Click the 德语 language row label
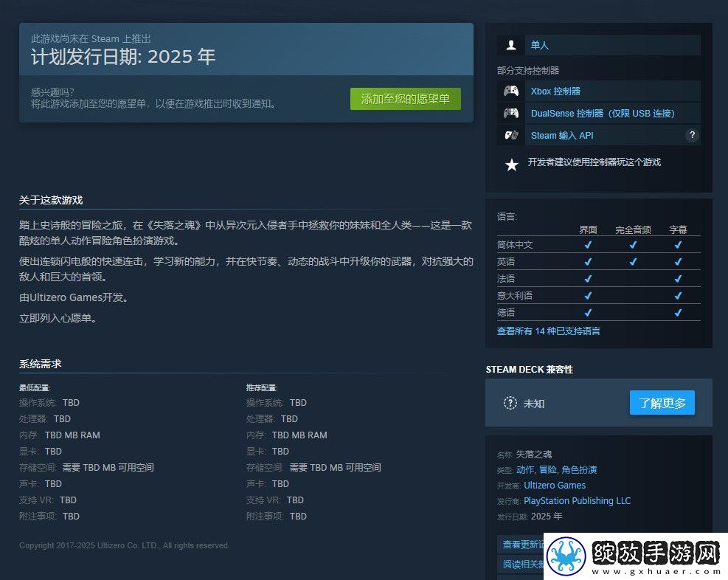The height and width of the screenshot is (580, 728). [x=505, y=313]
